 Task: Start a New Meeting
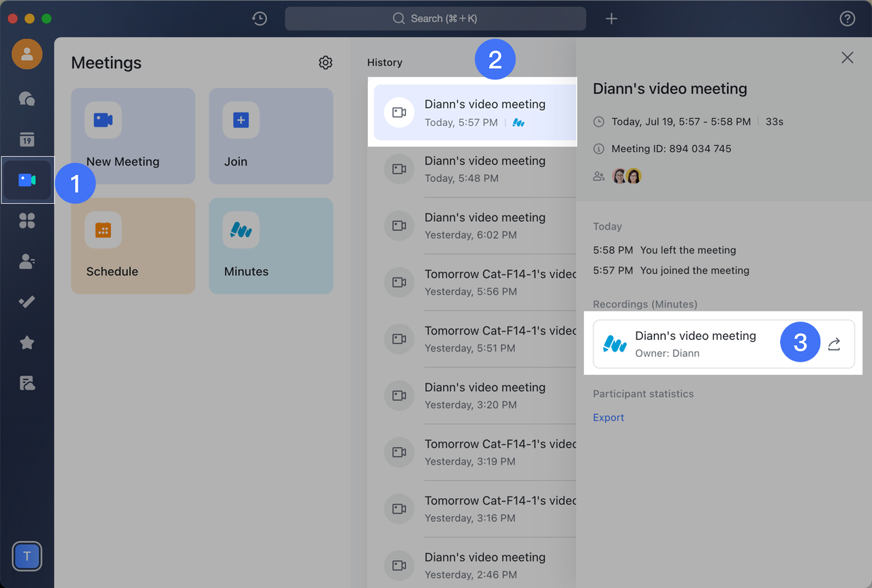133,136
